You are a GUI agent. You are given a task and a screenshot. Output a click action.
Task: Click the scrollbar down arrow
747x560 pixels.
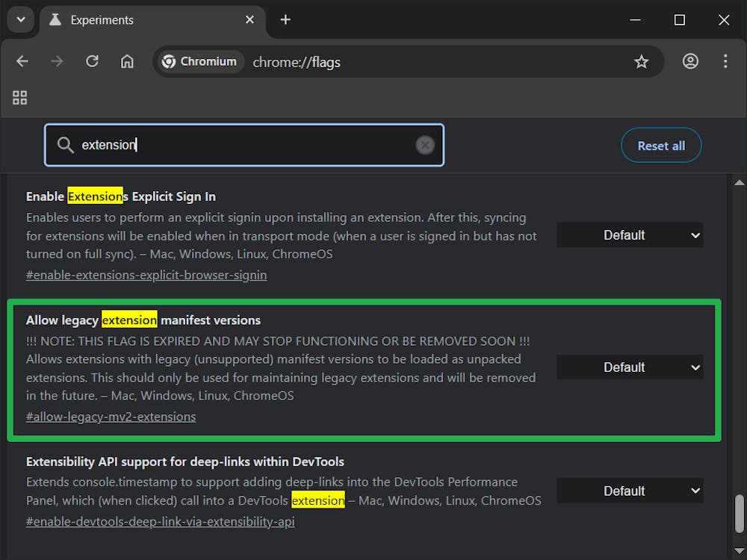[740, 551]
